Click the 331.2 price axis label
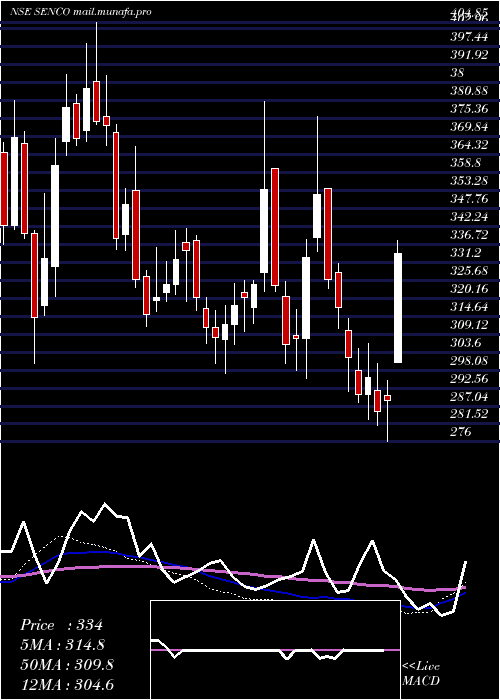The image size is (500, 700). click(x=466, y=253)
